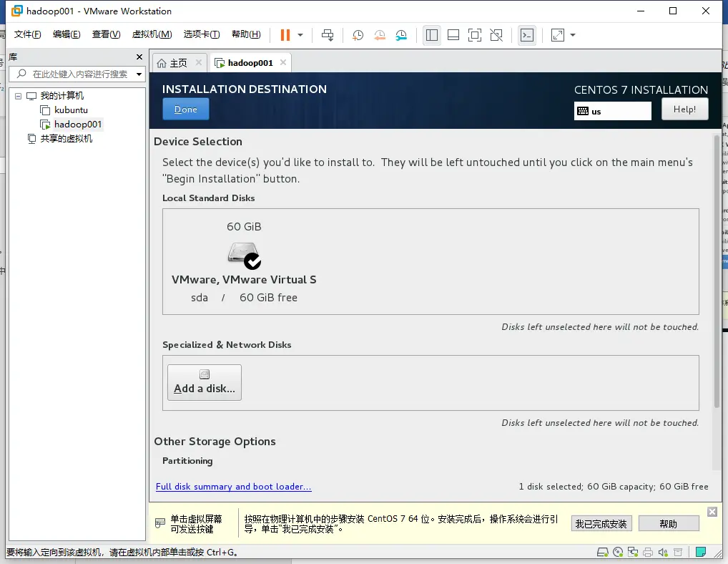Select kubuntu in the library tree
This screenshot has height=564, width=728.
click(x=71, y=110)
